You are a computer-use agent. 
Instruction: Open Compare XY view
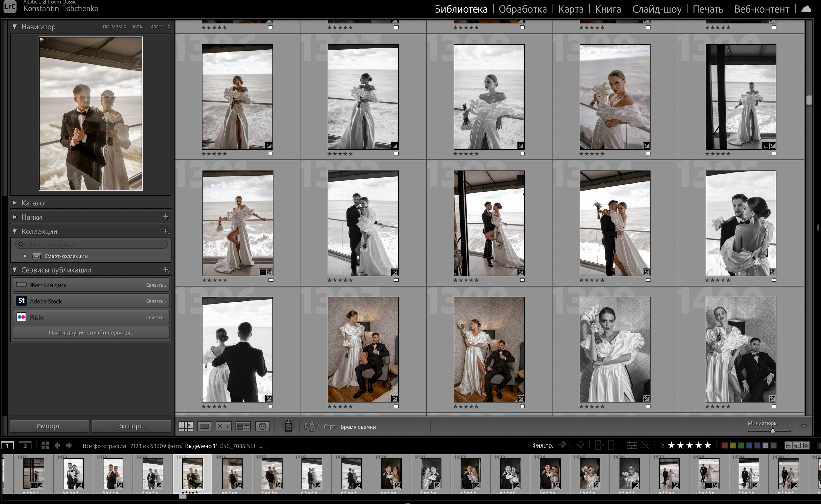(x=223, y=426)
